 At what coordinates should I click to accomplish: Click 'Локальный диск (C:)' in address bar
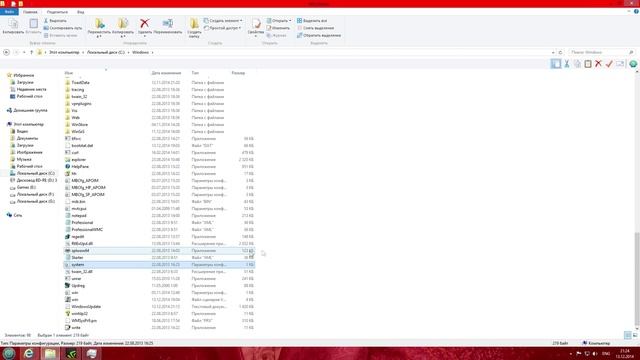click(106, 52)
